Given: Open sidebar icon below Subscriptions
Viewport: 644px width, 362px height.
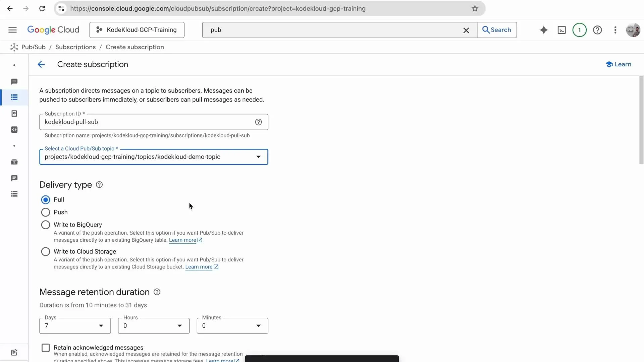Looking at the screenshot, I should 14,114.
